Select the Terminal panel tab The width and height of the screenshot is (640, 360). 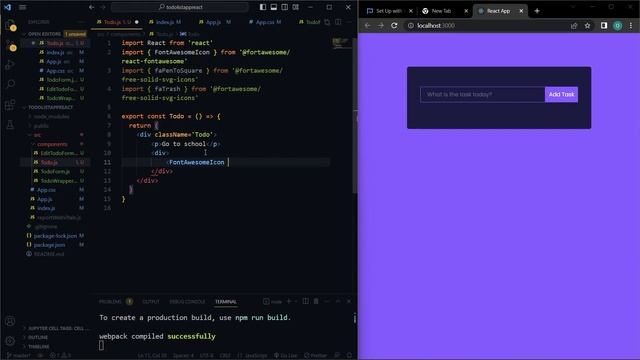coord(226,302)
